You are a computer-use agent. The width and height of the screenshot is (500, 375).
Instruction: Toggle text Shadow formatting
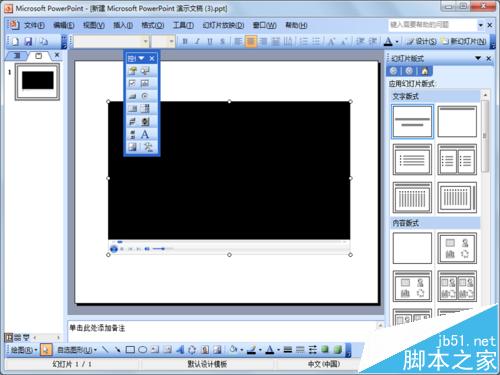[x=222, y=42]
